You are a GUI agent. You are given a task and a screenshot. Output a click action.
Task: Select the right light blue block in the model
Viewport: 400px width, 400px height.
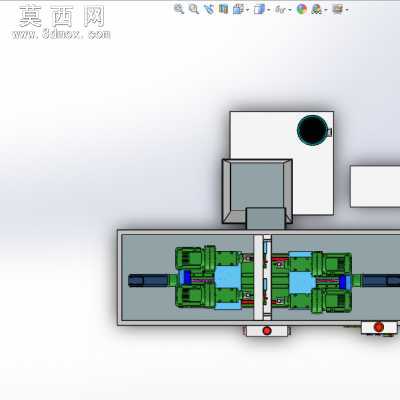click(302, 282)
